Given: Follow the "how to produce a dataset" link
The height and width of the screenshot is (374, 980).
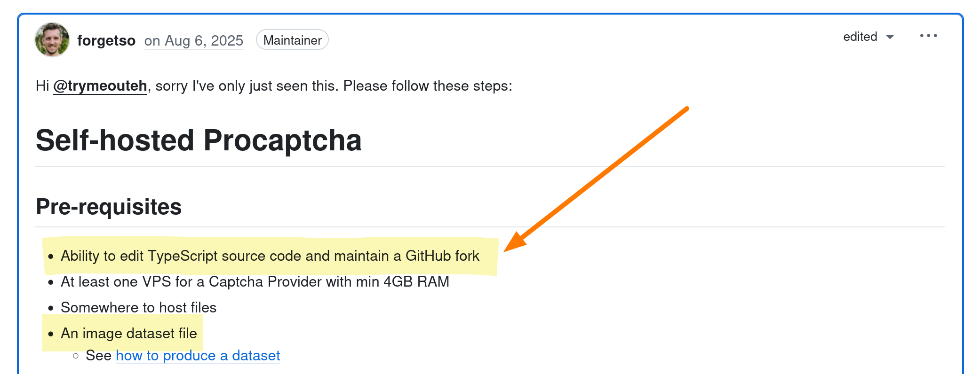Looking at the screenshot, I should point(198,356).
